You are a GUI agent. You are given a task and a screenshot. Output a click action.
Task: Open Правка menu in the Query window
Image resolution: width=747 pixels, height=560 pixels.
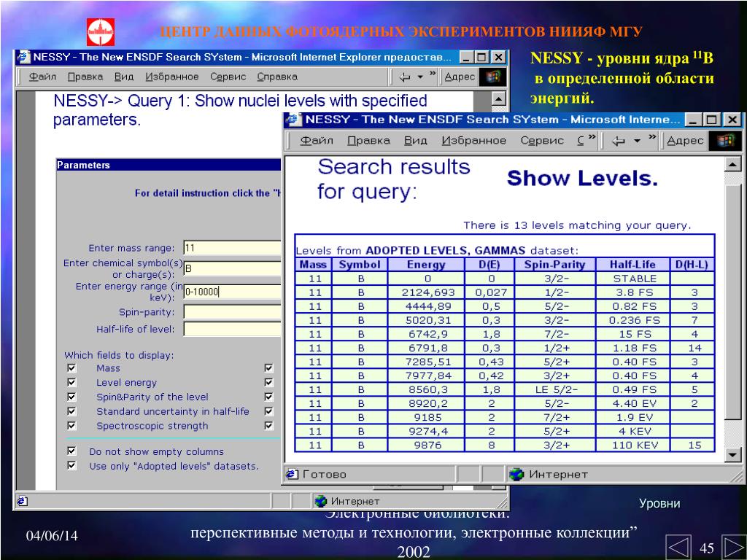tap(85, 77)
